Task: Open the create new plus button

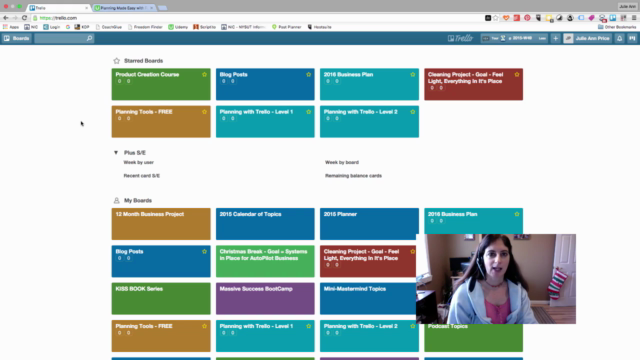Action: (x=556, y=38)
